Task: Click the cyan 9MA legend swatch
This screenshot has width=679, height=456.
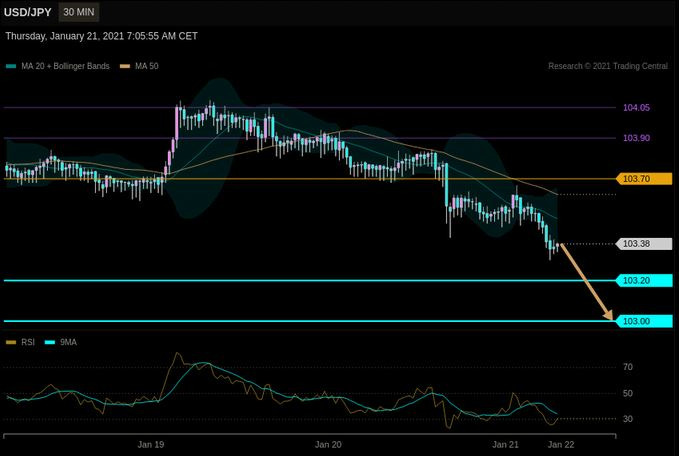Action: (x=50, y=343)
